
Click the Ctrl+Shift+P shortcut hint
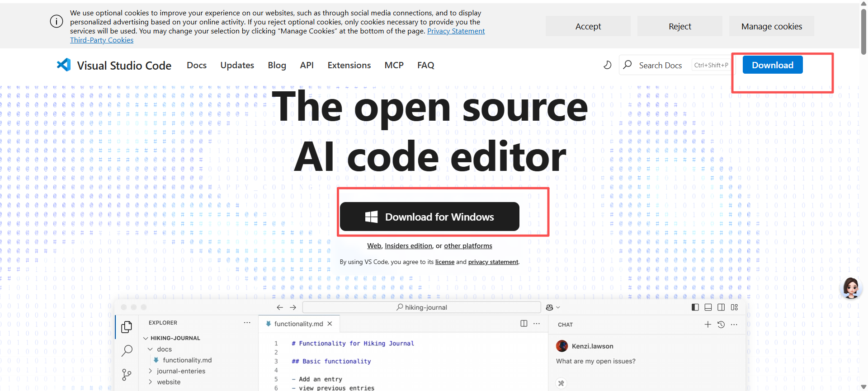tap(711, 65)
